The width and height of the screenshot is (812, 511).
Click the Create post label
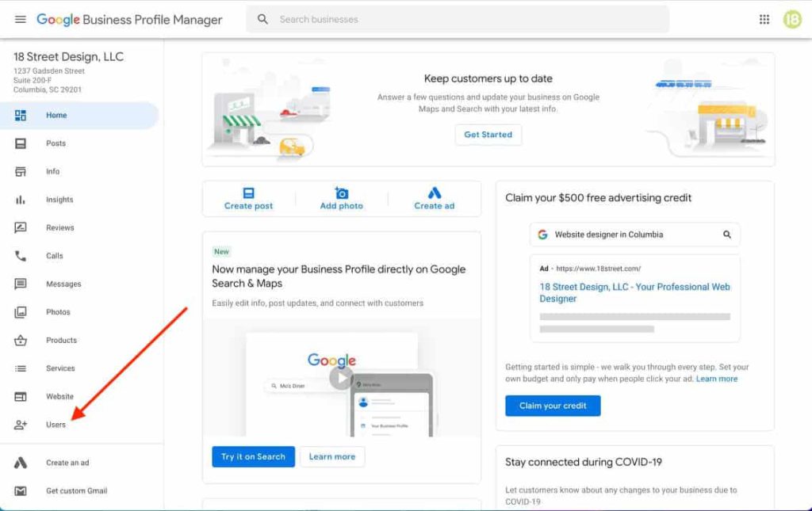tap(248, 206)
